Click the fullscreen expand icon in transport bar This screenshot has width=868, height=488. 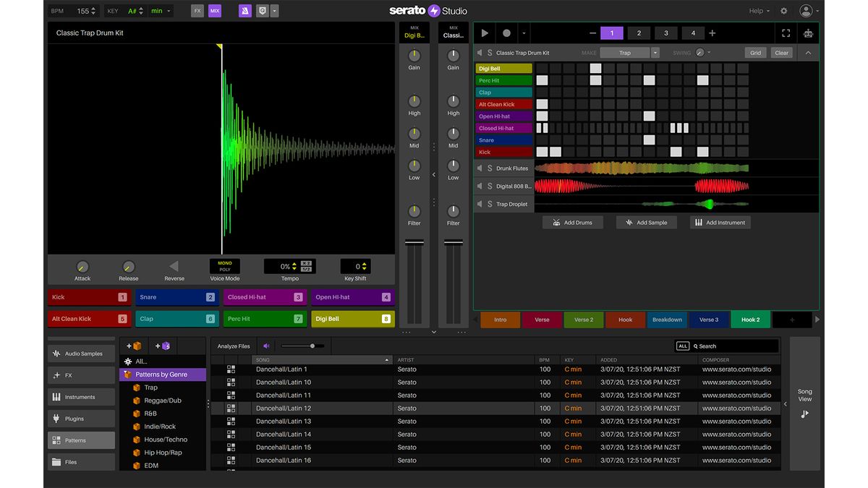[x=786, y=33]
